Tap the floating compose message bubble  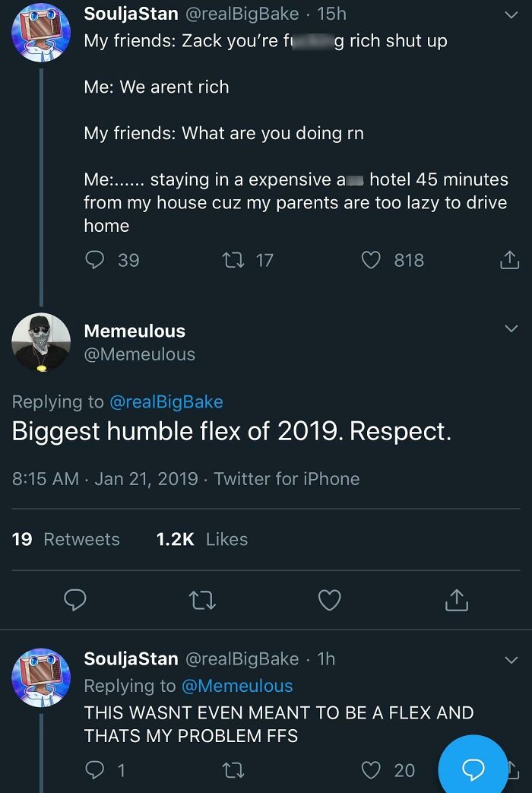tap(473, 766)
